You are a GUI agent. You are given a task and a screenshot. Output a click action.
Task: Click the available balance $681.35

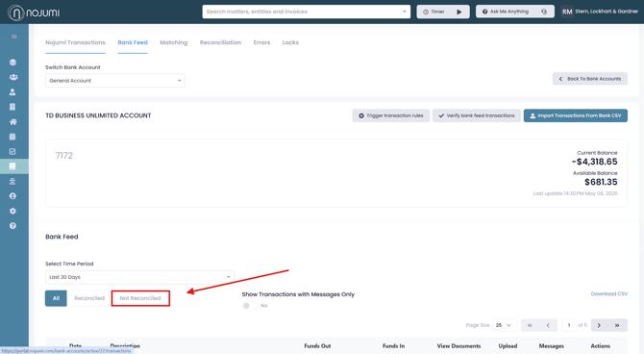pos(601,182)
